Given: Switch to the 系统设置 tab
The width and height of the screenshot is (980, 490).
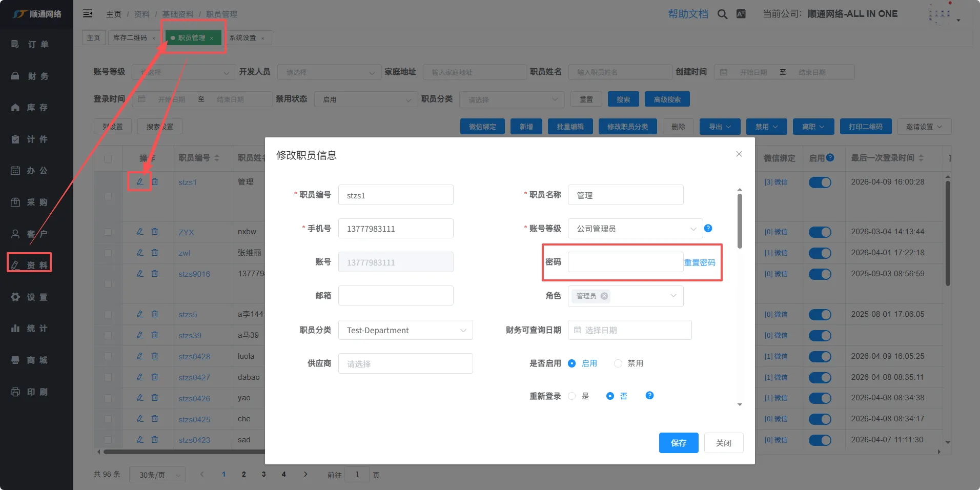Looking at the screenshot, I should coord(242,38).
